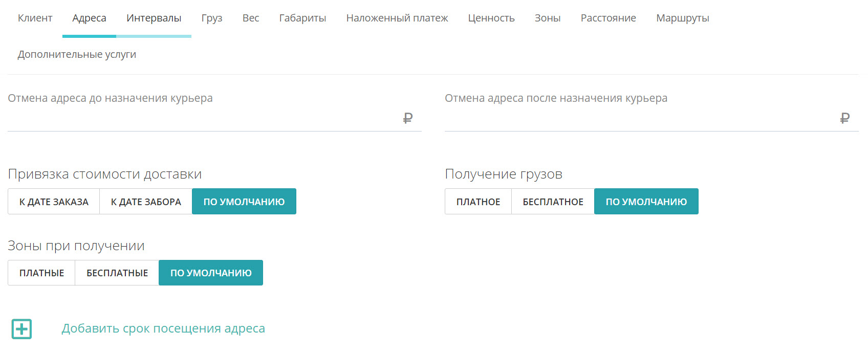Screen dimensions: 868x352
Task: Open Дополнительные услуги tab
Action: coord(77,54)
